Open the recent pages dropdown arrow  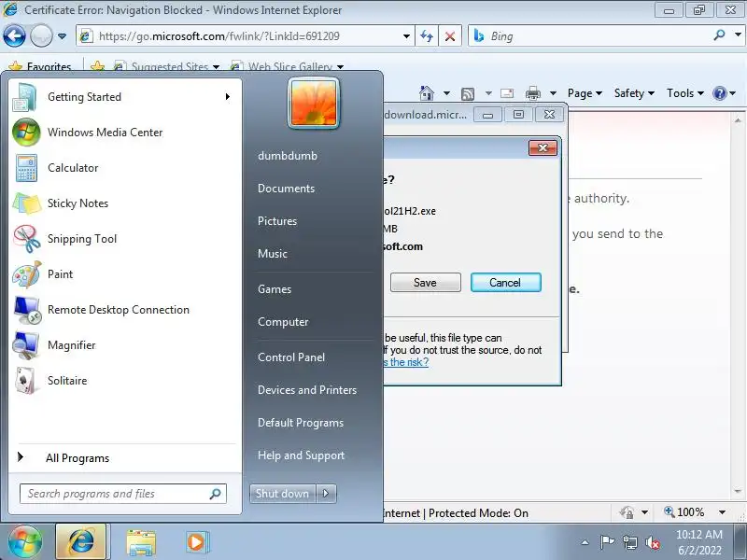[x=62, y=36]
